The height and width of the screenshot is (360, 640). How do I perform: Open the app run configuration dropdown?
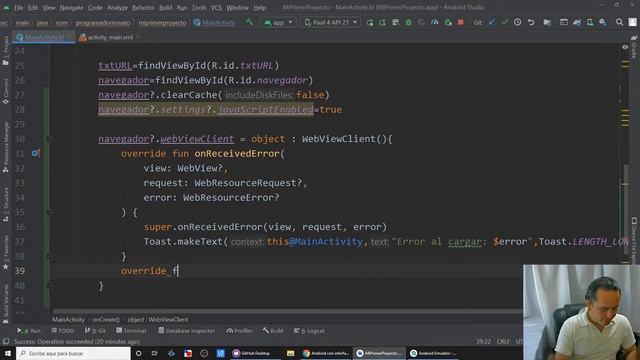pyautogui.click(x=278, y=22)
